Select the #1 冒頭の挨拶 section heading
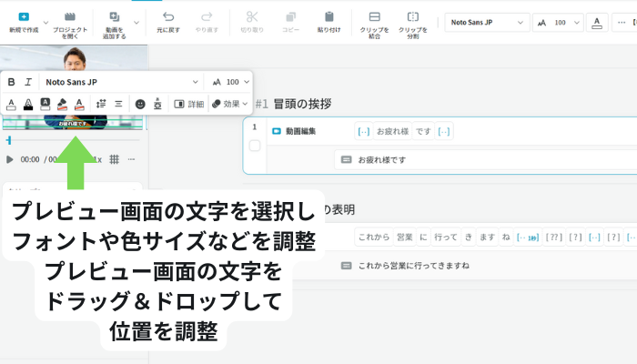 [293, 104]
